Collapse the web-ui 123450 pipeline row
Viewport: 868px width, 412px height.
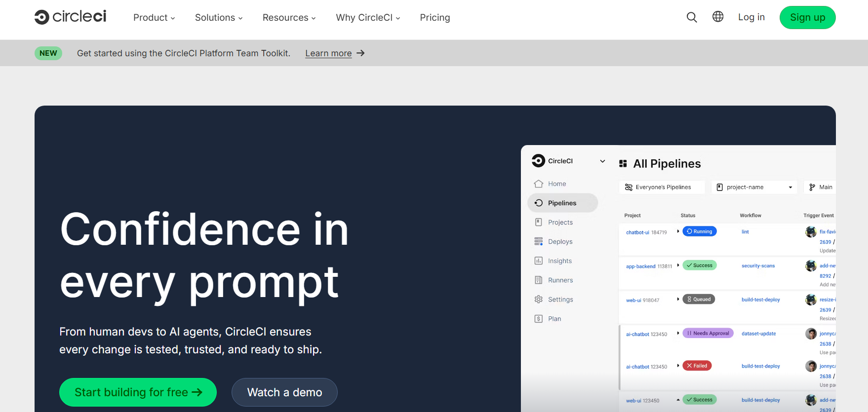point(678,400)
